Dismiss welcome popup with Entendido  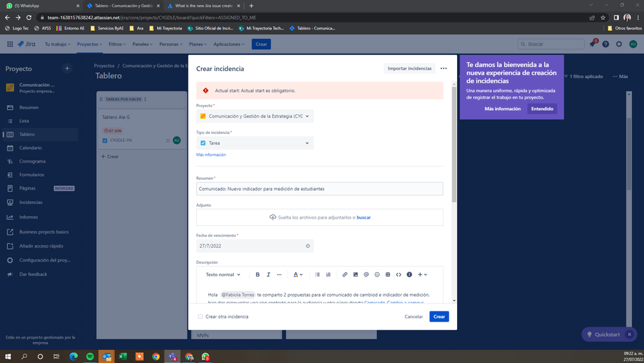tap(542, 109)
